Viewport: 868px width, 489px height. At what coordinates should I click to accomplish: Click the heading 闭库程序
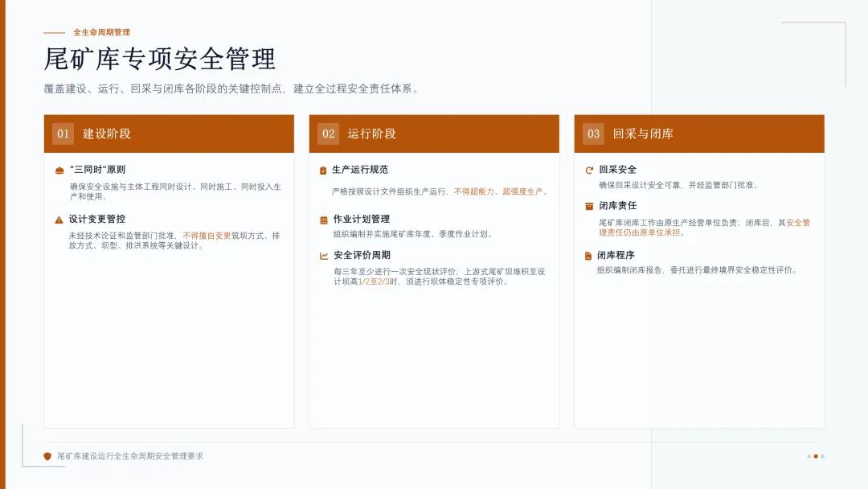click(x=616, y=255)
